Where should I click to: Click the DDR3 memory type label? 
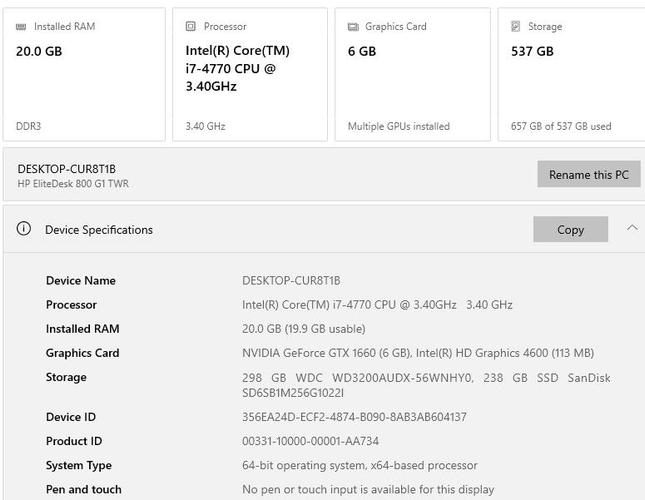pyautogui.click(x=28, y=126)
